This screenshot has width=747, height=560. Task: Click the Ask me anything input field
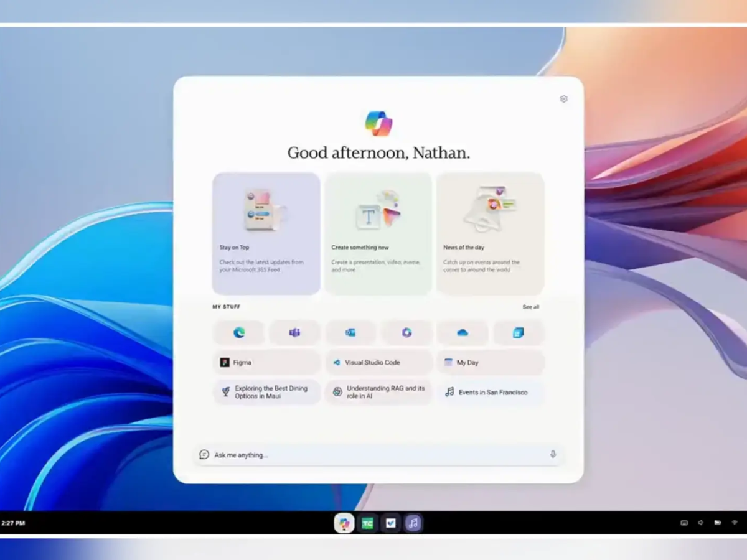pyautogui.click(x=378, y=455)
